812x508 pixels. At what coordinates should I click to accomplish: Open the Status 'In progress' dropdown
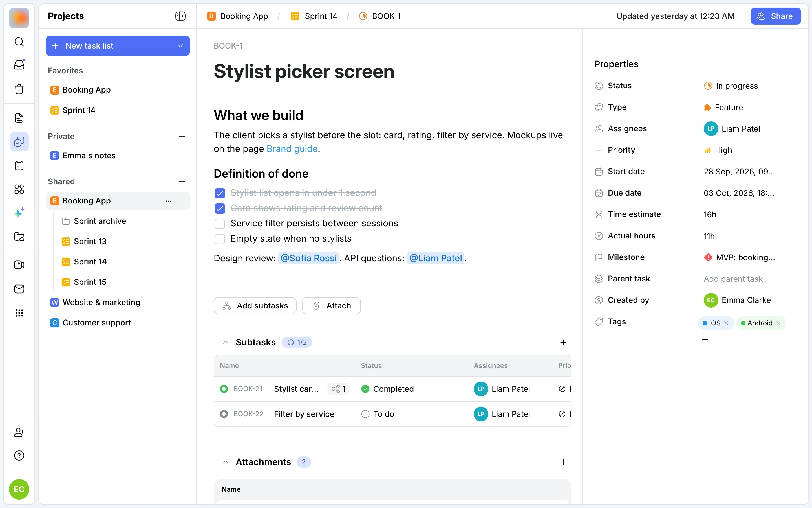731,86
